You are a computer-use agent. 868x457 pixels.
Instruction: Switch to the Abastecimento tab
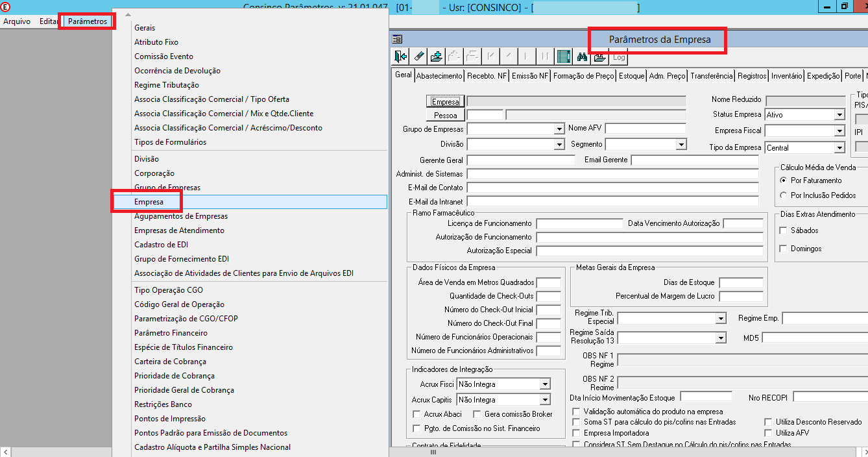coord(439,76)
